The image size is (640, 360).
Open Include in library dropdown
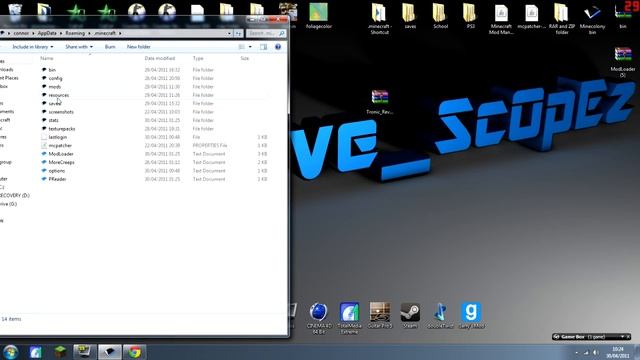point(33,47)
